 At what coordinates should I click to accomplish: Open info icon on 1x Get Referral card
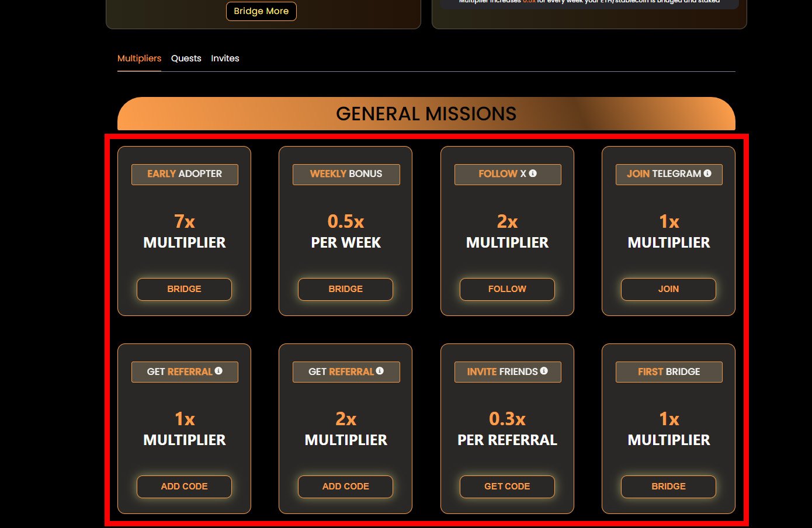point(218,371)
